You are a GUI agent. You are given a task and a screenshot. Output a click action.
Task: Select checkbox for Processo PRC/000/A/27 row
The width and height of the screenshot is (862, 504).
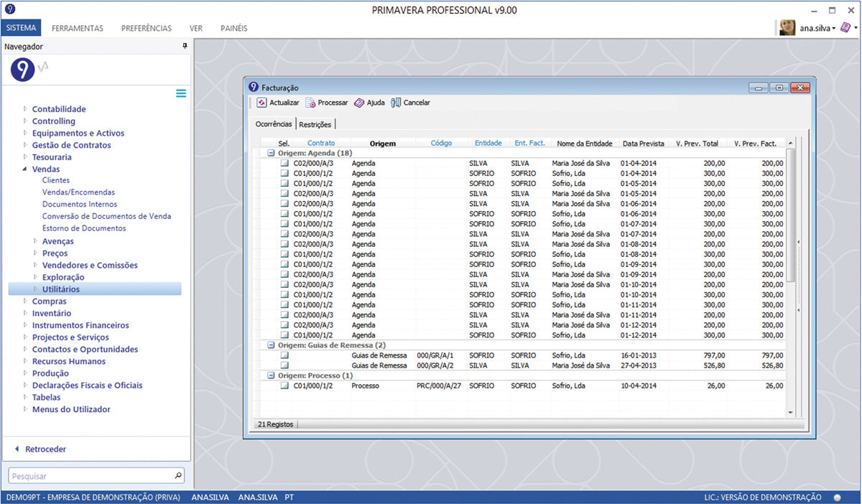[x=284, y=386]
